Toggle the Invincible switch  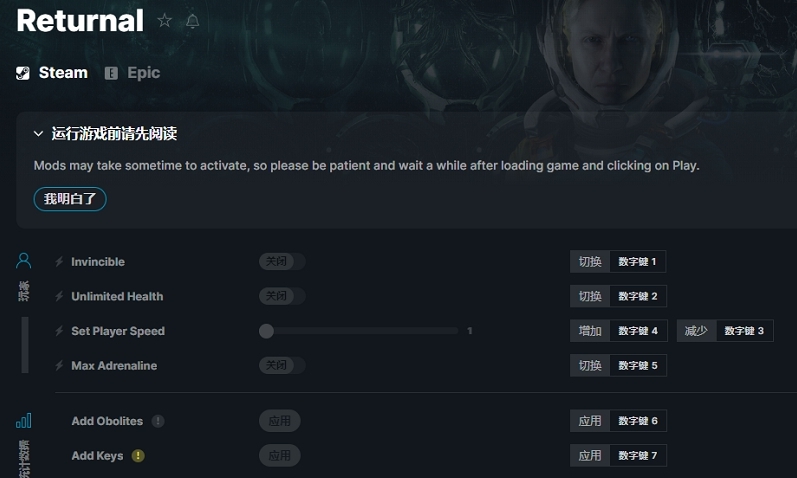coord(282,262)
